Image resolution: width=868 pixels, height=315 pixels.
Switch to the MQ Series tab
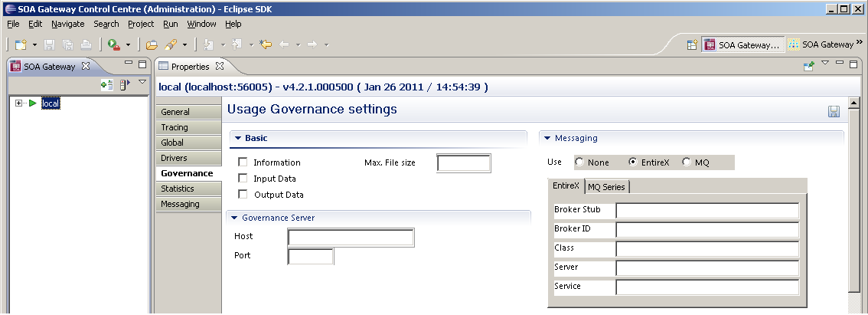(x=607, y=187)
